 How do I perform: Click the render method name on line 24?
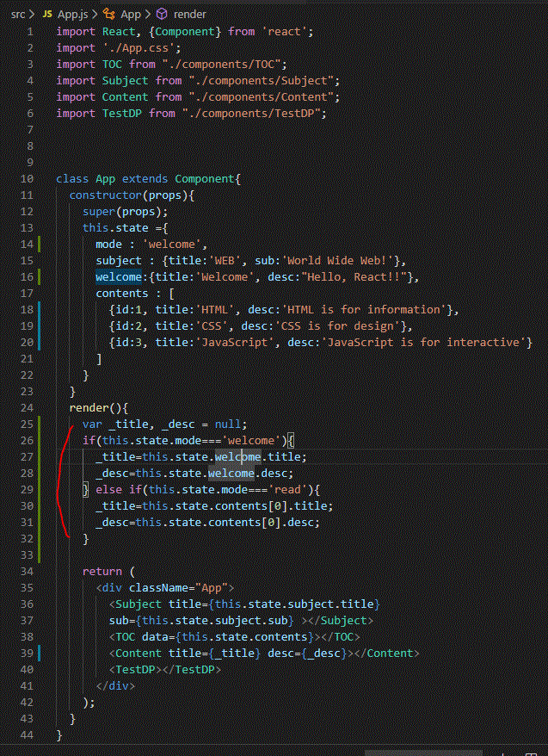tap(89, 408)
